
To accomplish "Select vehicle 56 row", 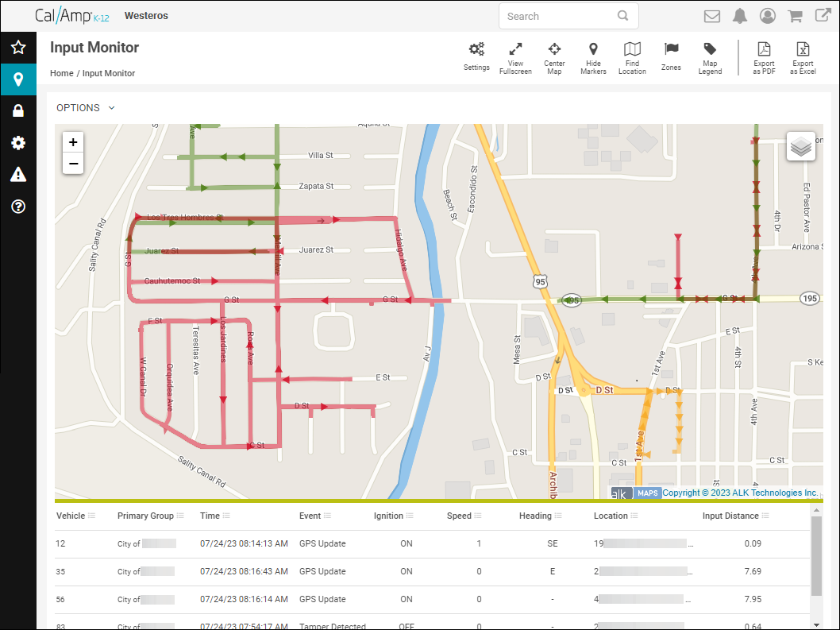I will click(x=432, y=600).
